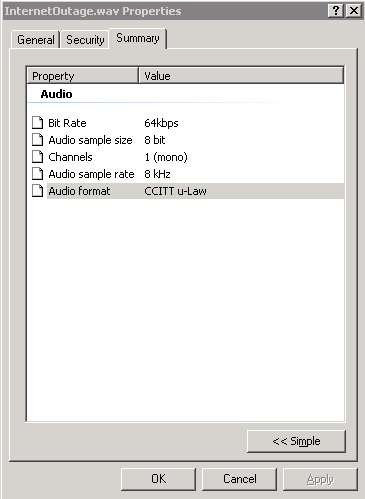Screen dimensions: 365x499
Task: Select the 8 kHz sample rate value
Action: pyautogui.click(x=157, y=174)
